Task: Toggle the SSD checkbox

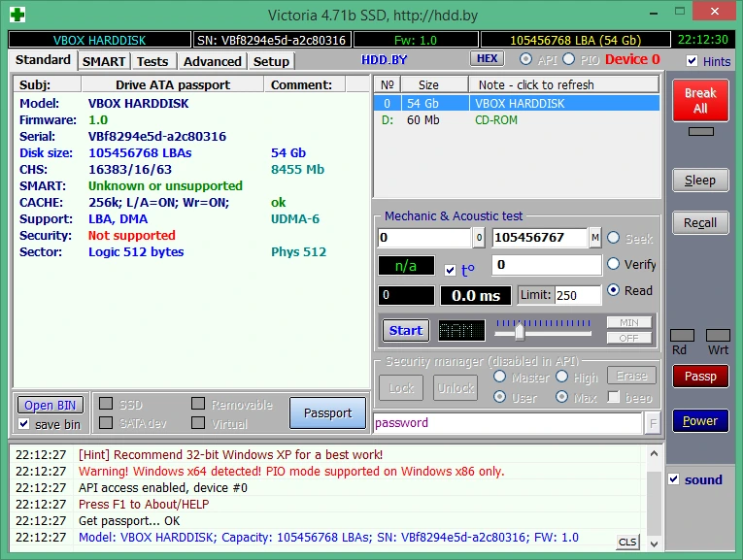Action: (x=106, y=404)
